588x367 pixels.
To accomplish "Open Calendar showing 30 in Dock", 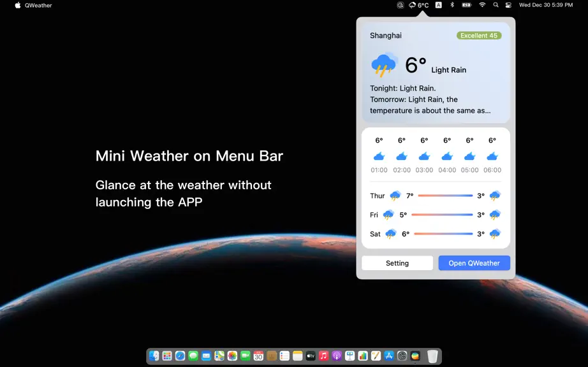I will tap(258, 356).
